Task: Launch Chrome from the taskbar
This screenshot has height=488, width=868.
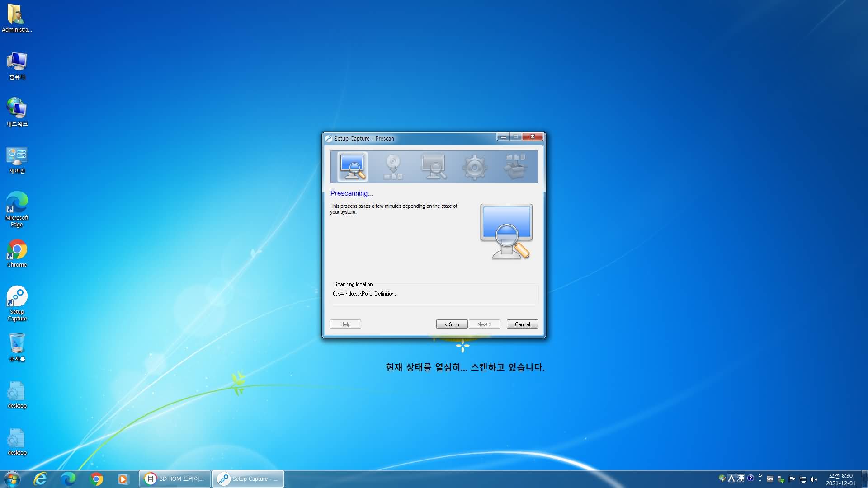Action: click(96, 479)
